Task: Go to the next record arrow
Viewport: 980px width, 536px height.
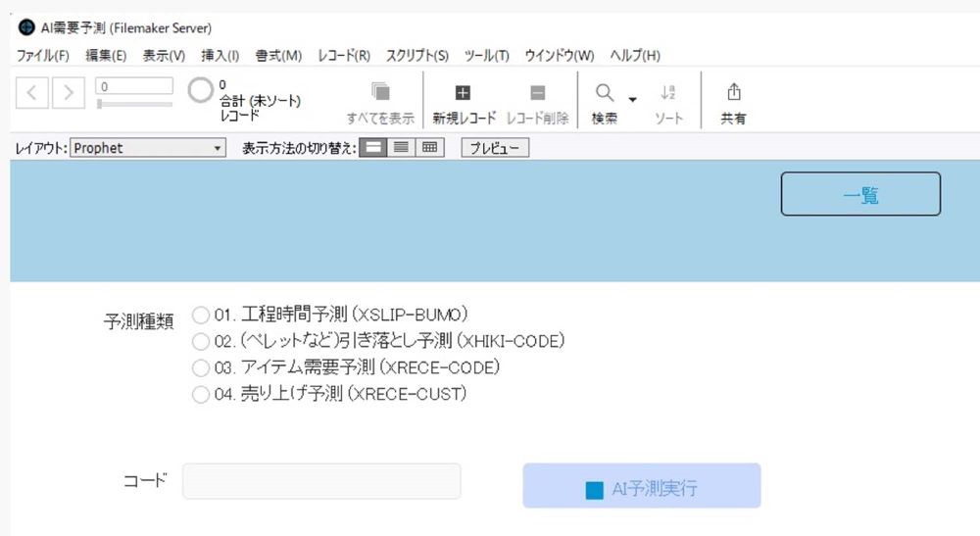Action: click(x=69, y=93)
